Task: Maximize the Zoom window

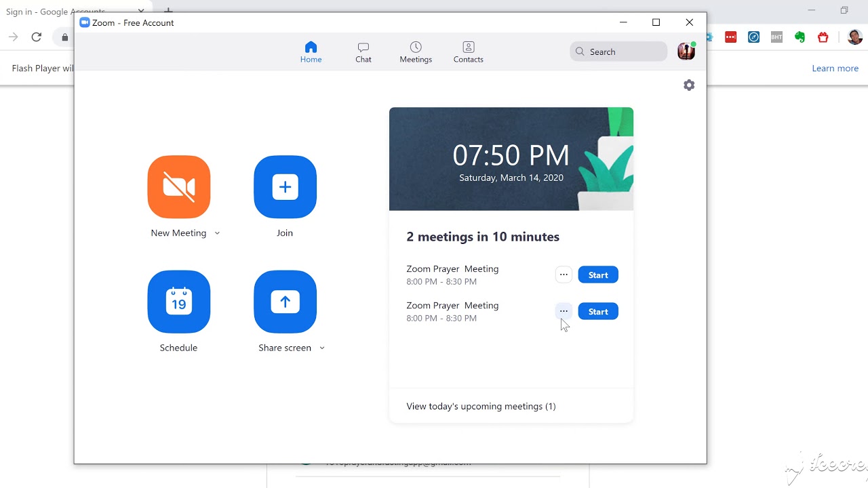Action: point(656,22)
